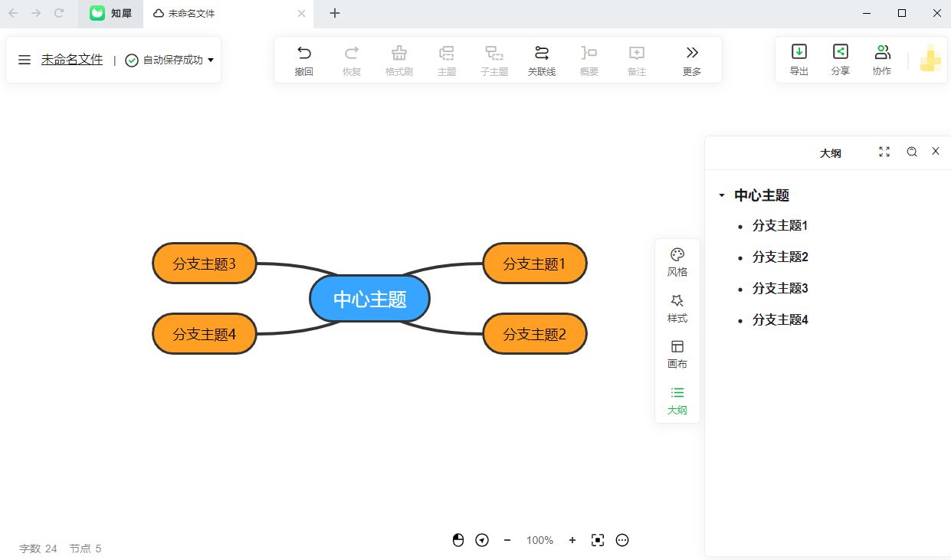Click the Share (分享) icon
Screen dimensions: 951x560
click(840, 59)
